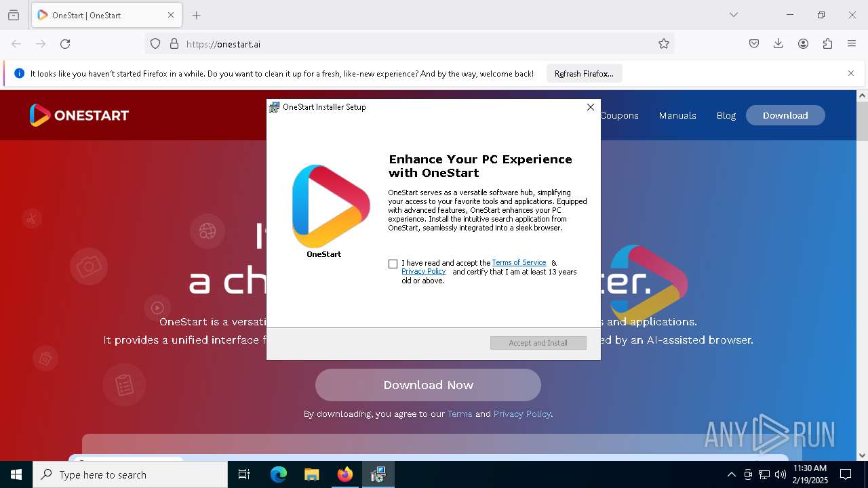Open the Manuals nav item
This screenshot has height=488, width=868.
point(677,116)
